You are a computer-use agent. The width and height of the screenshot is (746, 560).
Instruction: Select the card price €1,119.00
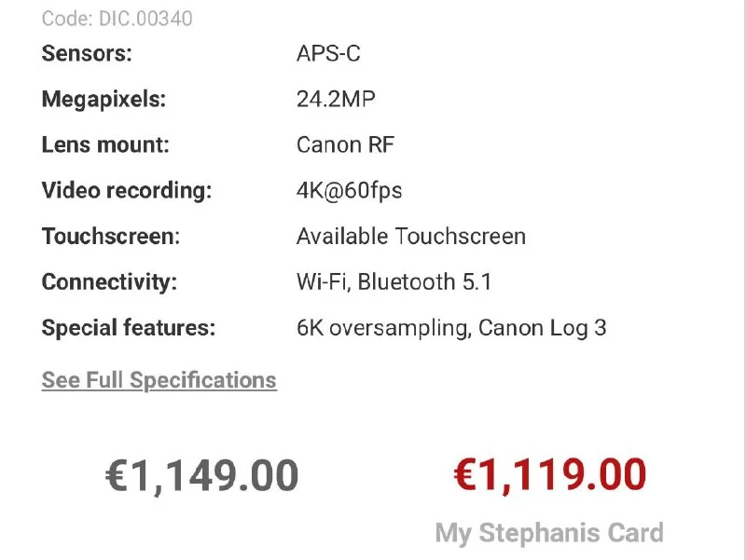tap(550, 474)
